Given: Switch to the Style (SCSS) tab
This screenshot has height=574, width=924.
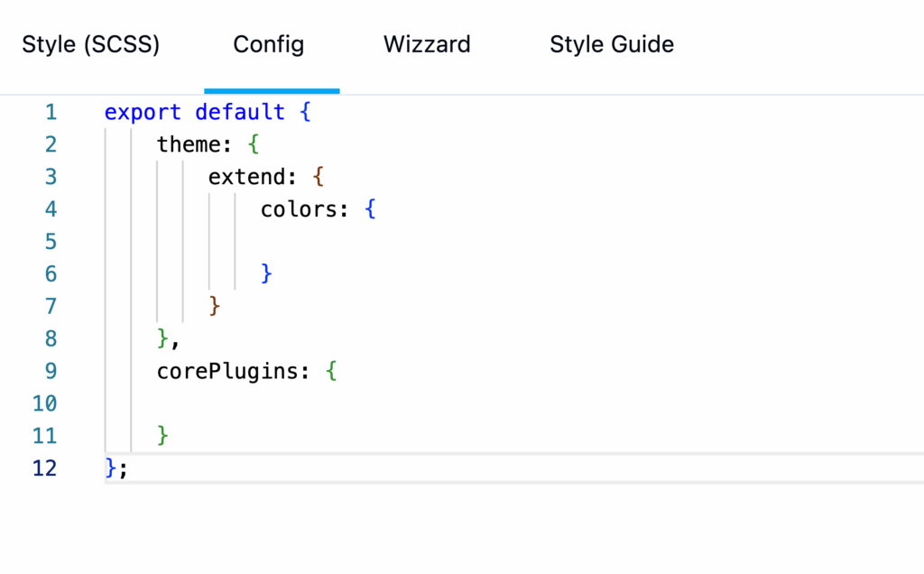Looking at the screenshot, I should click(x=90, y=44).
